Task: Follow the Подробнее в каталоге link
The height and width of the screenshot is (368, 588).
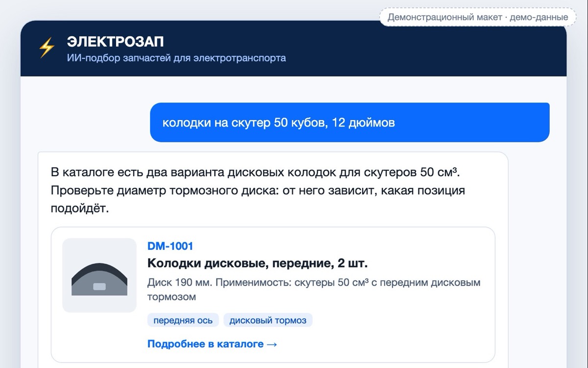Action: click(x=213, y=344)
